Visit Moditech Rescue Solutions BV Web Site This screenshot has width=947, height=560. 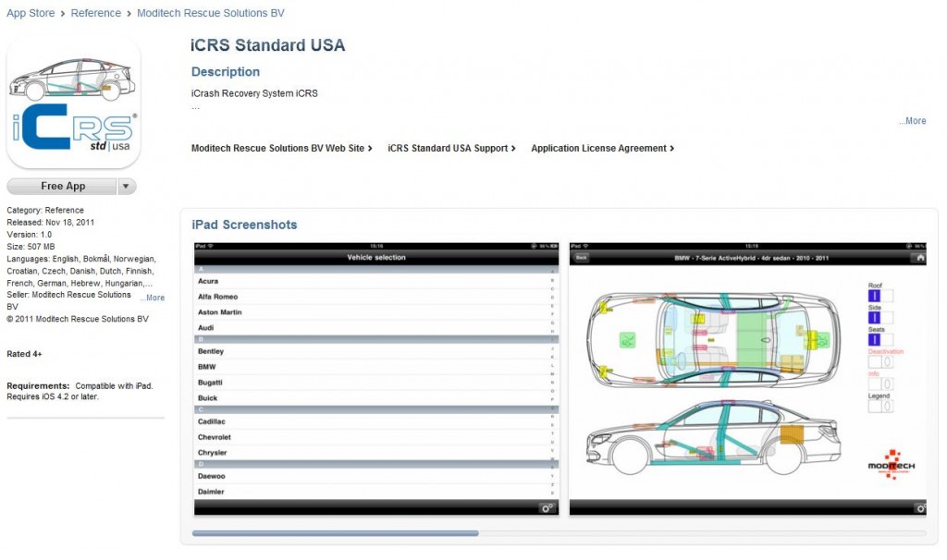pyautogui.click(x=281, y=148)
